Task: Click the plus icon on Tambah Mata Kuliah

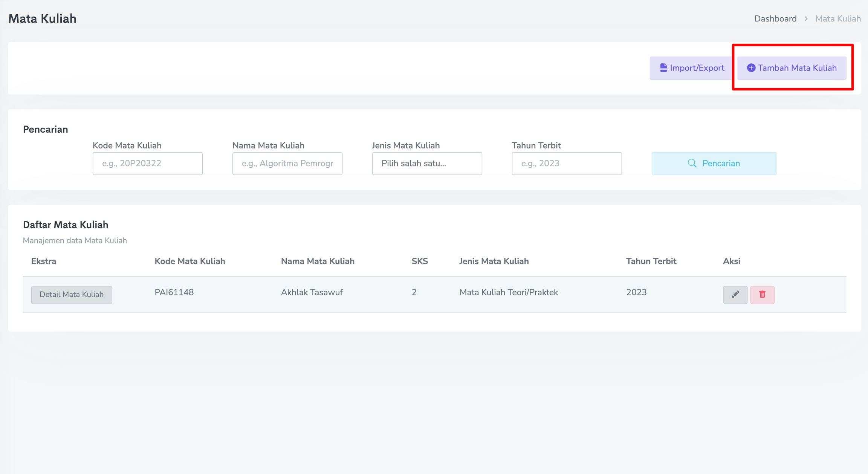Action: tap(751, 68)
